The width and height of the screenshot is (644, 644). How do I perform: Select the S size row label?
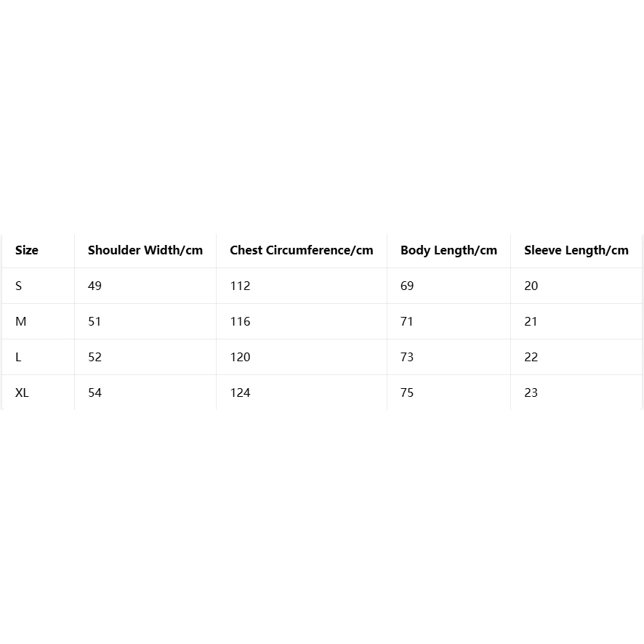[19, 286]
